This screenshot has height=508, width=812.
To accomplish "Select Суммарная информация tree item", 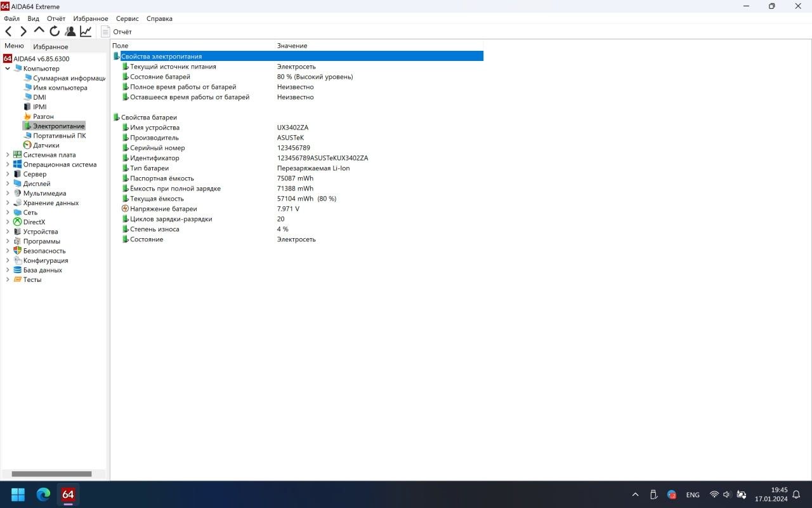I will [x=65, y=78].
